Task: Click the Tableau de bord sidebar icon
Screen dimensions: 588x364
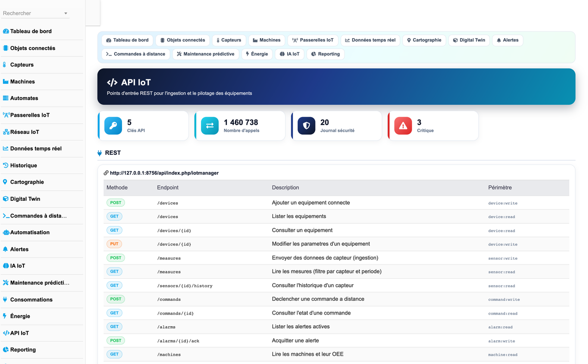Action: [6, 31]
